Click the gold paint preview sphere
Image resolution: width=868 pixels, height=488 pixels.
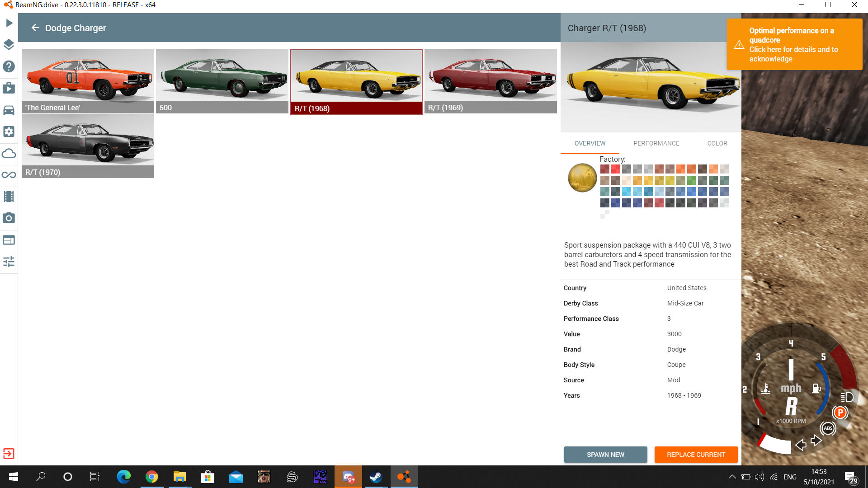point(582,178)
